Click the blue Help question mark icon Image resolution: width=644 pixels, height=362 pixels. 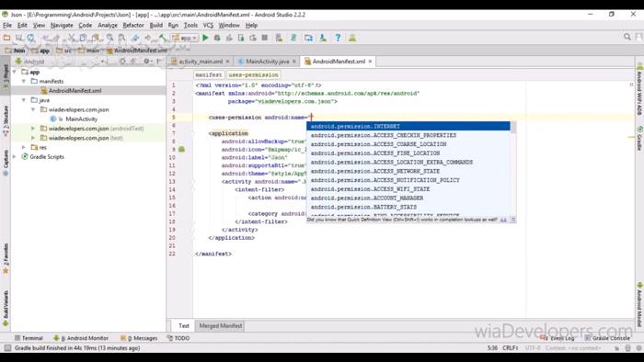tap(338, 38)
